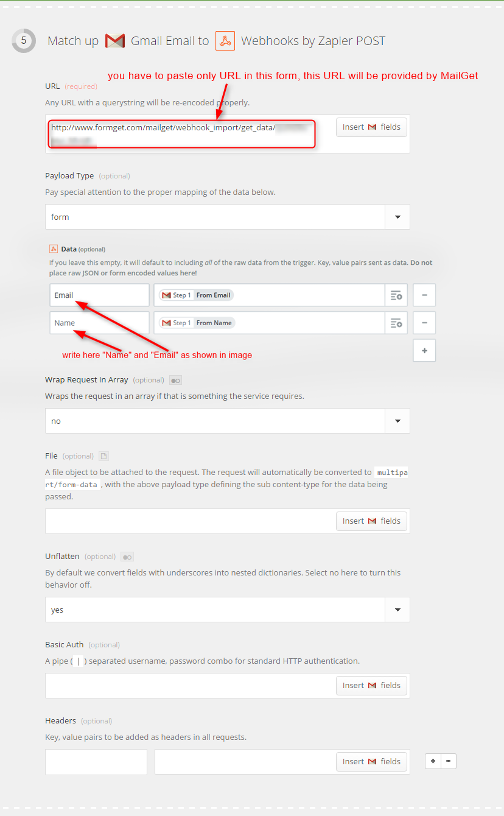Open the Wrap Request In Array dropdown arrow

tap(397, 421)
